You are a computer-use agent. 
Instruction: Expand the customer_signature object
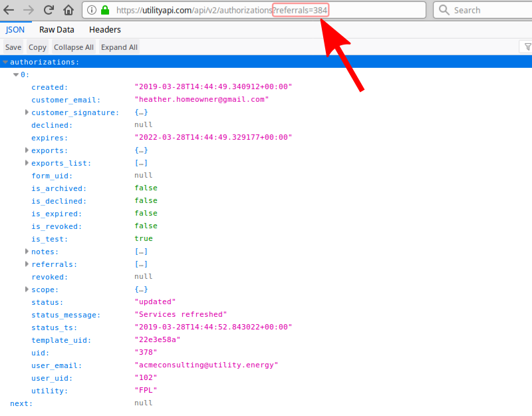click(x=27, y=112)
